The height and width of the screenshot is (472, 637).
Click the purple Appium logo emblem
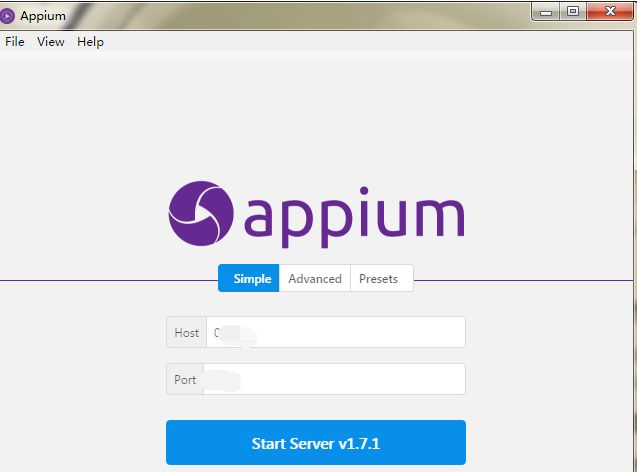click(x=201, y=214)
